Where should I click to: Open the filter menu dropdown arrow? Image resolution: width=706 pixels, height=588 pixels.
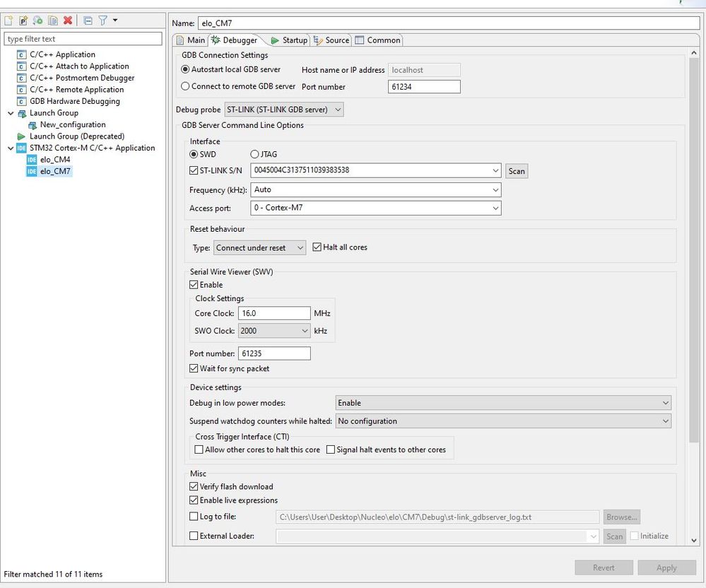point(115,20)
